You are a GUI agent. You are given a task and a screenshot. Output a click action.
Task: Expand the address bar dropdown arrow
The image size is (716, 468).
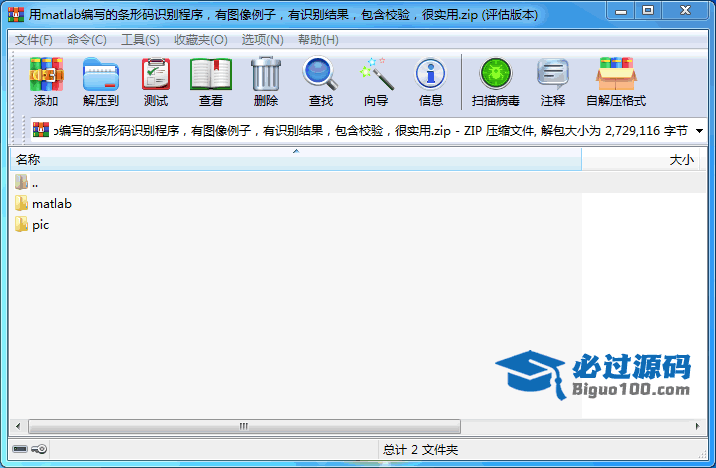(699, 131)
